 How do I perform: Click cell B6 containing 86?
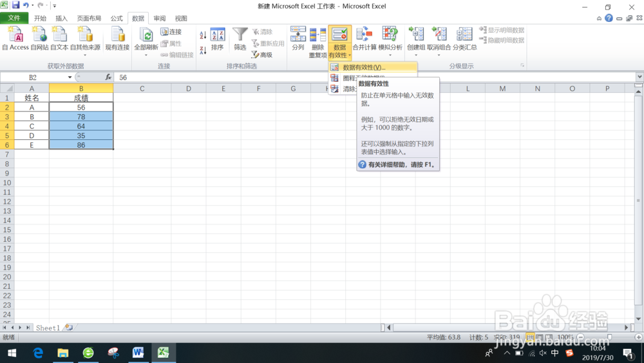81,145
